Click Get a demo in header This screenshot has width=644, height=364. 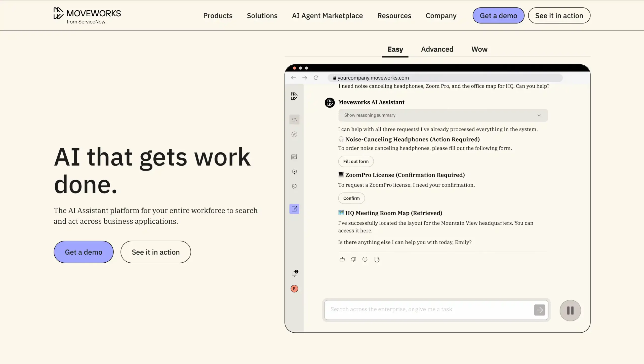click(498, 16)
